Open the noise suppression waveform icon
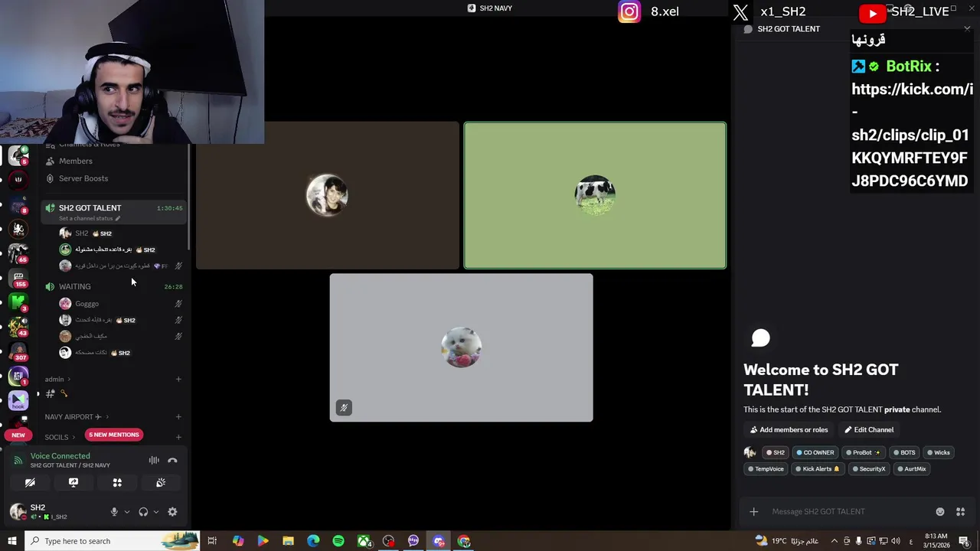The height and width of the screenshot is (551, 980). click(x=154, y=461)
